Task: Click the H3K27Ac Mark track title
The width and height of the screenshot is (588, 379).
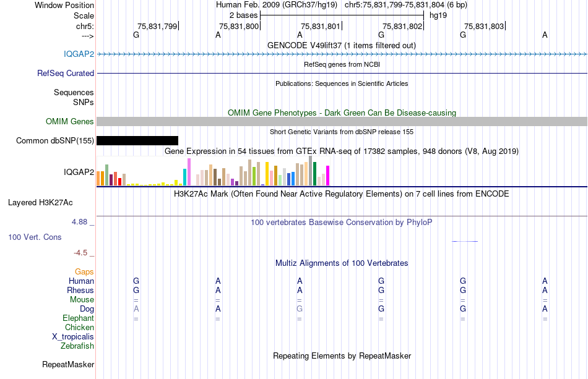Action: (x=342, y=194)
